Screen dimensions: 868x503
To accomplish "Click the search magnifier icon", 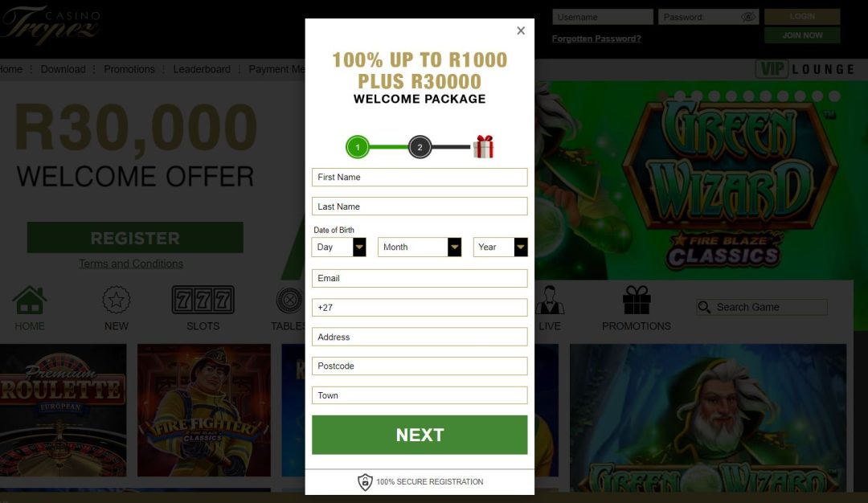I will (704, 307).
